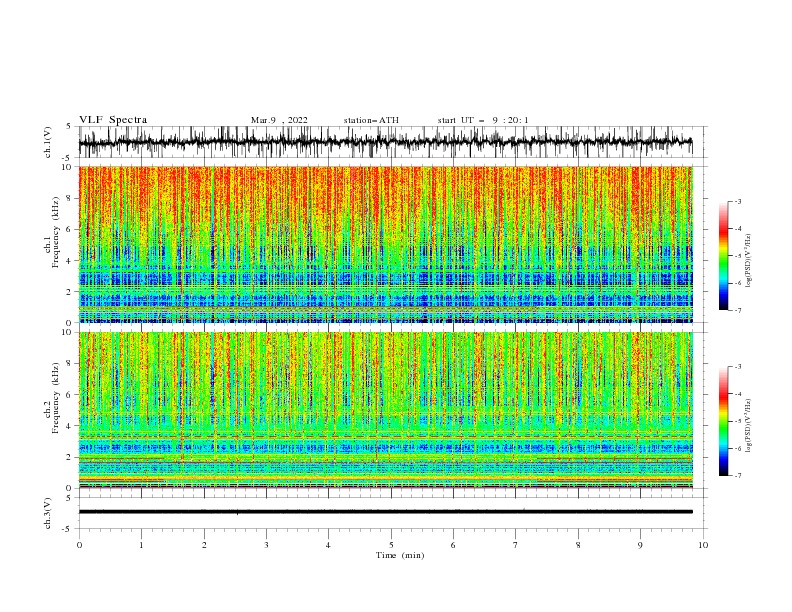Viewport: 792px width, 612px height.
Task: Click the ch.2 spectrogram "2" kHz tick label
Action: [x=69, y=457]
